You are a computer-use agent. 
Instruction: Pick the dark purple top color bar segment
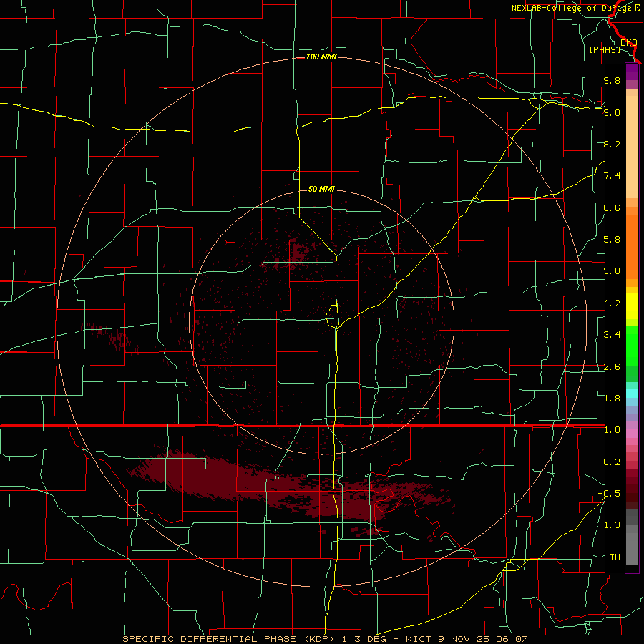pyautogui.click(x=632, y=72)
